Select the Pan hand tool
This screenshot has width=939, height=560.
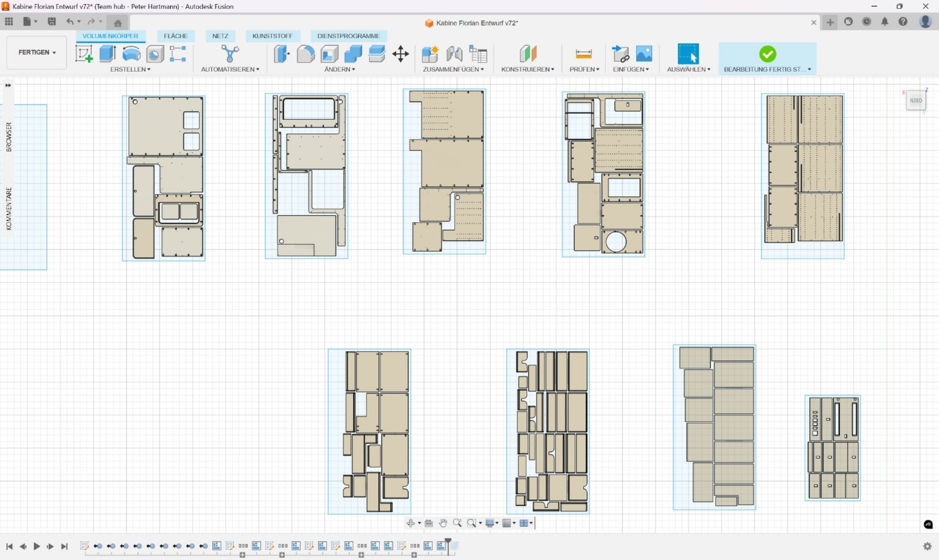(443, 523)
